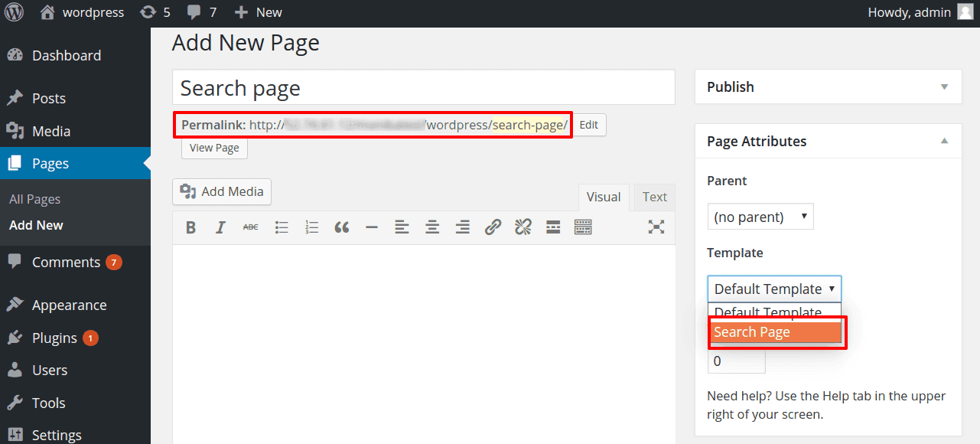
Task: Collapse the Page Attributes panel
Action: tap(944, 142)
